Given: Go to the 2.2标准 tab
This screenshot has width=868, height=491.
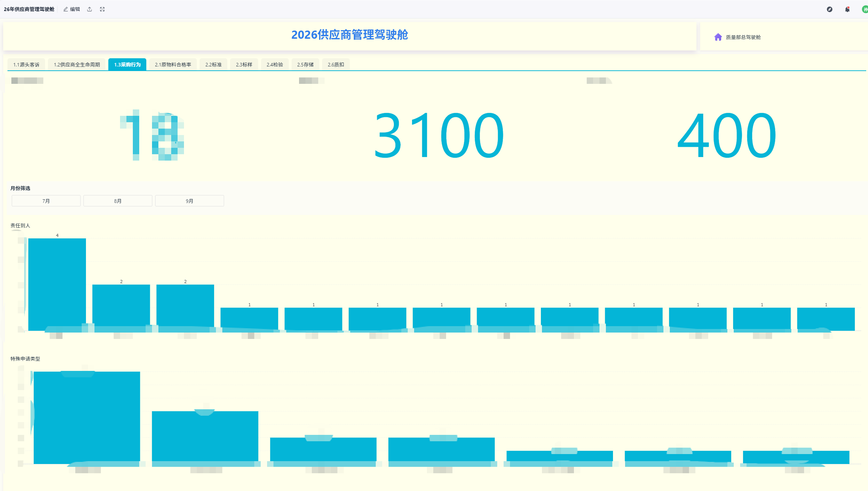Looking at the screenshot, I should [213, 65].
